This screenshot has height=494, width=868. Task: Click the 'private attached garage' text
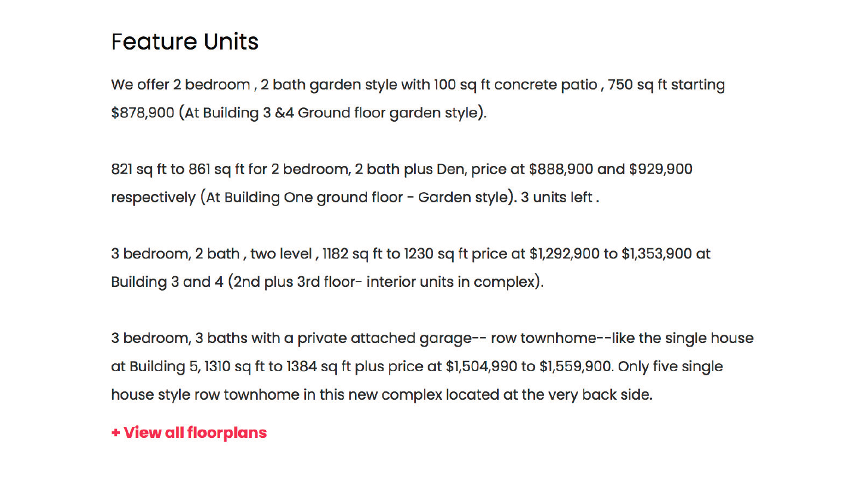pos(384,339)
